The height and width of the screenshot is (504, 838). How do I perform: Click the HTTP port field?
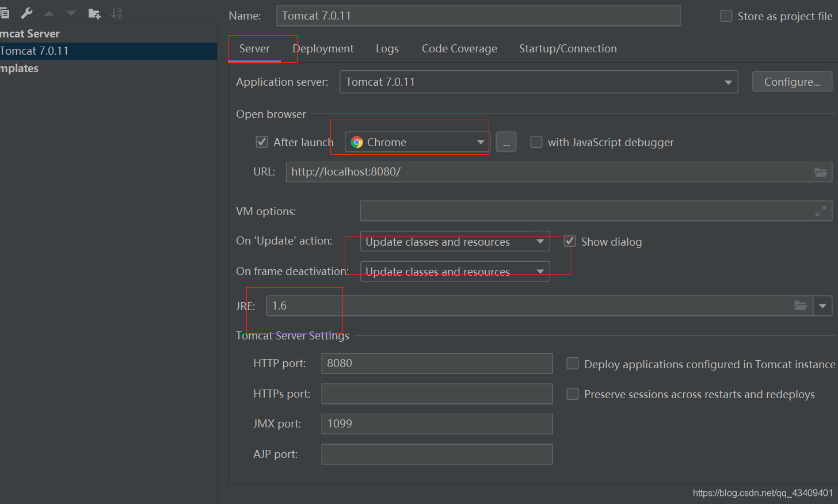point(437,364)
